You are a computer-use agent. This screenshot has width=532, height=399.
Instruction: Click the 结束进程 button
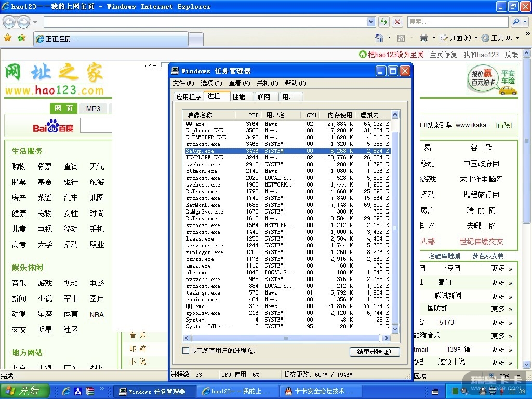374,352
